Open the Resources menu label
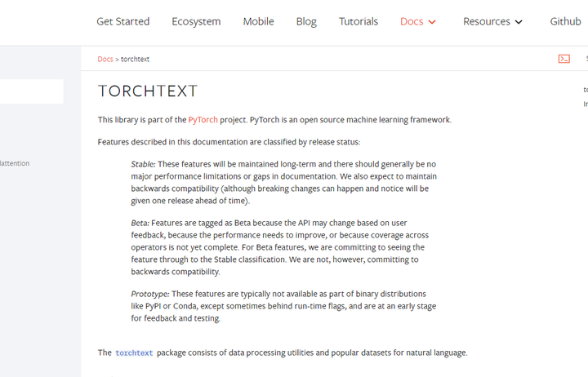The width and height of the screenshot is (588, 377). click(x=486, y=21)
